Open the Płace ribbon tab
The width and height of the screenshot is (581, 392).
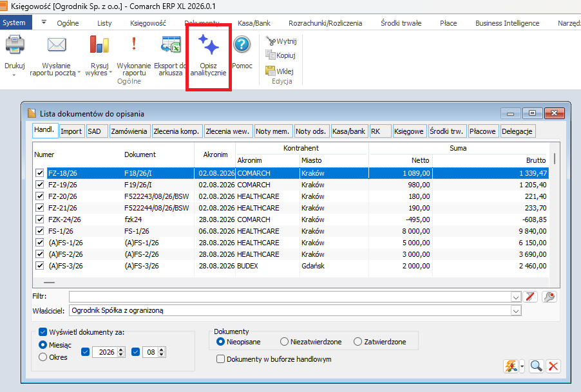pyautogui.click(x=448, y=23)
